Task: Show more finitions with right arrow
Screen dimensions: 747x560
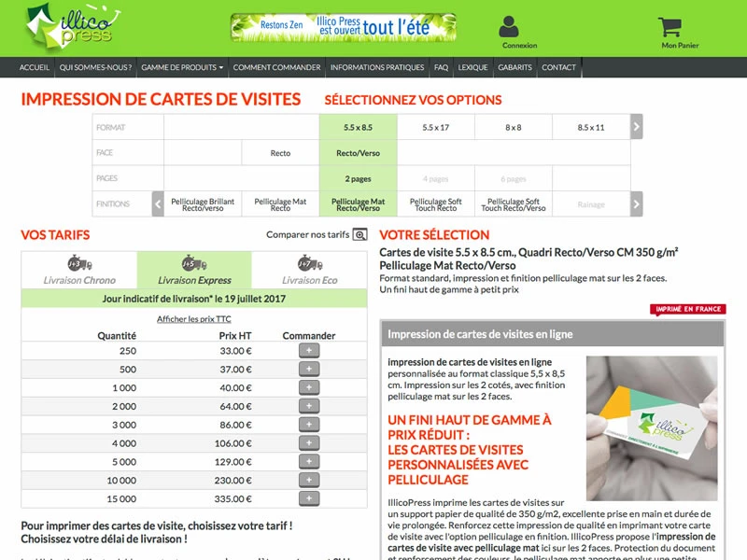Action: click(x=637, y=204)
